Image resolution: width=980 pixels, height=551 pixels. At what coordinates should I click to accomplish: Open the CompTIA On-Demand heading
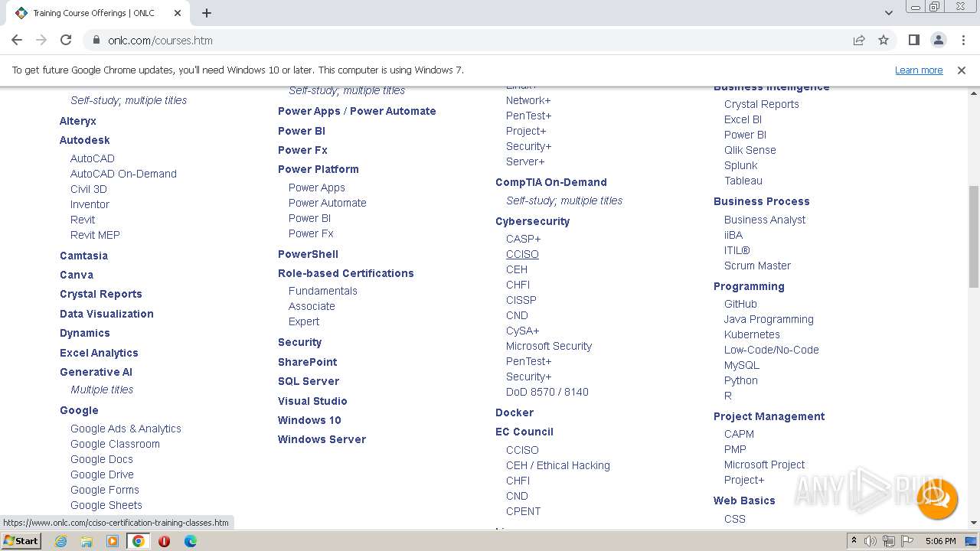tap(551, 182)
